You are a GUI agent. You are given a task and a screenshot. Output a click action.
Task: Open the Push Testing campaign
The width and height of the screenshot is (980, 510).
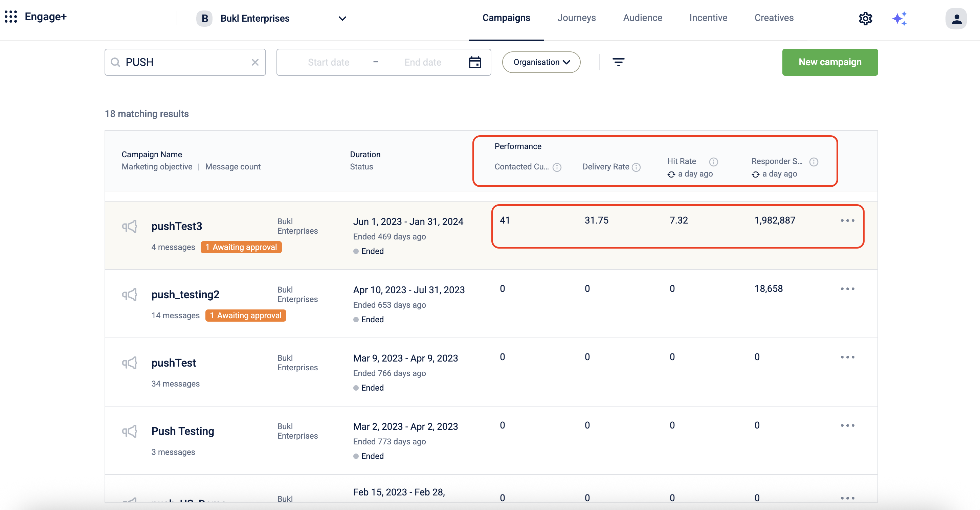point(183,431)
